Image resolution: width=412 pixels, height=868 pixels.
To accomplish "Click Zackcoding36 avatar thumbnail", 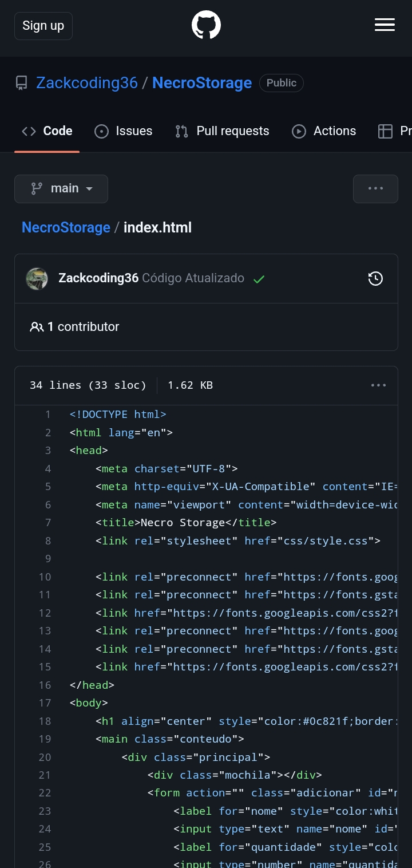I will [37, 279].
